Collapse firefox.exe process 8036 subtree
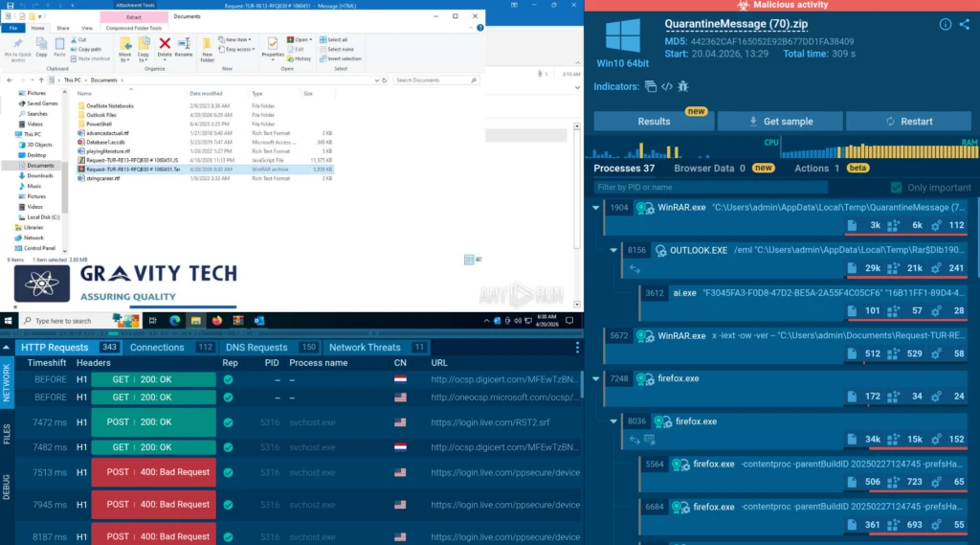The image size is (980, 545). [x=613, y=421]
